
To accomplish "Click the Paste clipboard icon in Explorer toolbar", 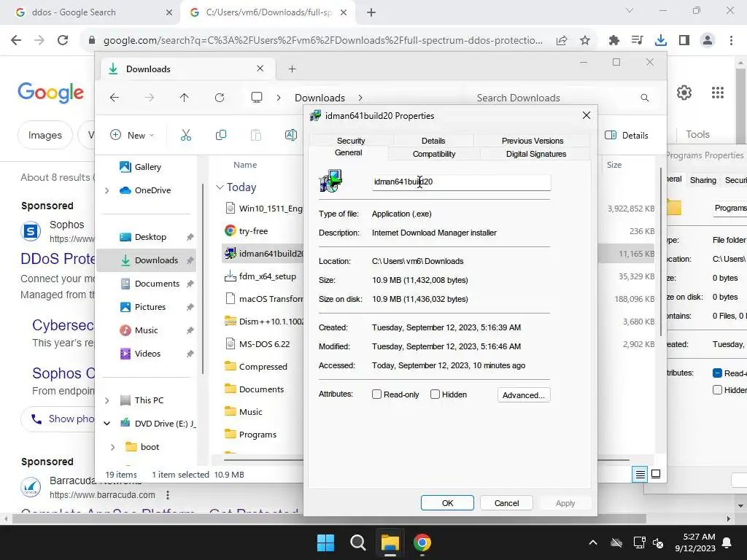I will pyautogui.click(x=256, y=135).
